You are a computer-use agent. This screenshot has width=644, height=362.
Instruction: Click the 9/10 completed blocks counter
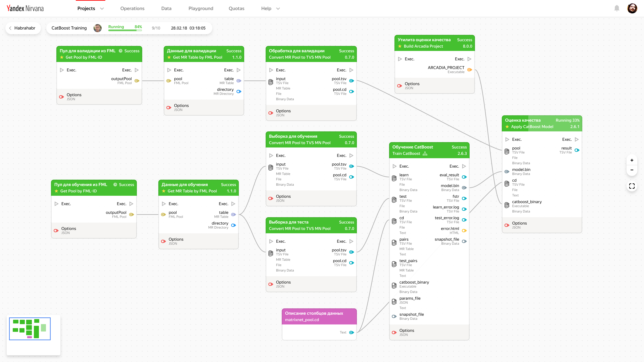(156, 28)
